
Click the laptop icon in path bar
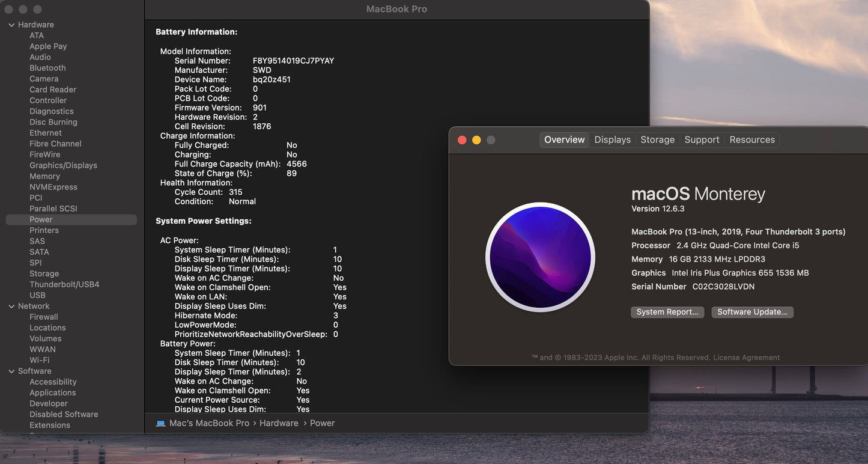point(160,423)
